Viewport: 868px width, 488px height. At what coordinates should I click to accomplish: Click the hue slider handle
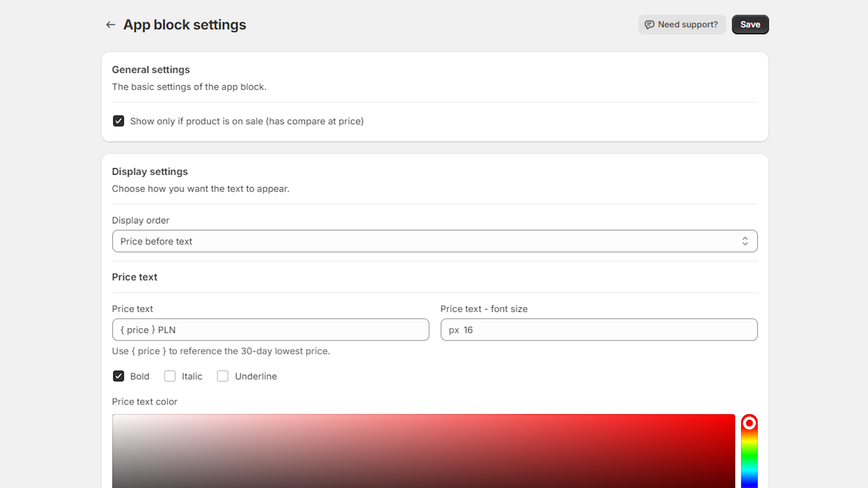pyautogui.click(x=749, y=423)
